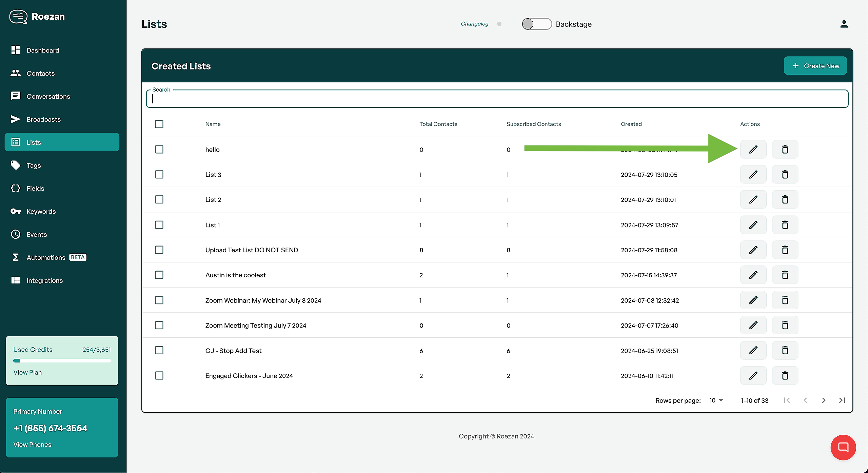This screenshot has width=868, height=473.
Task: Open the red chat support bubble
Action: (843, 447)
